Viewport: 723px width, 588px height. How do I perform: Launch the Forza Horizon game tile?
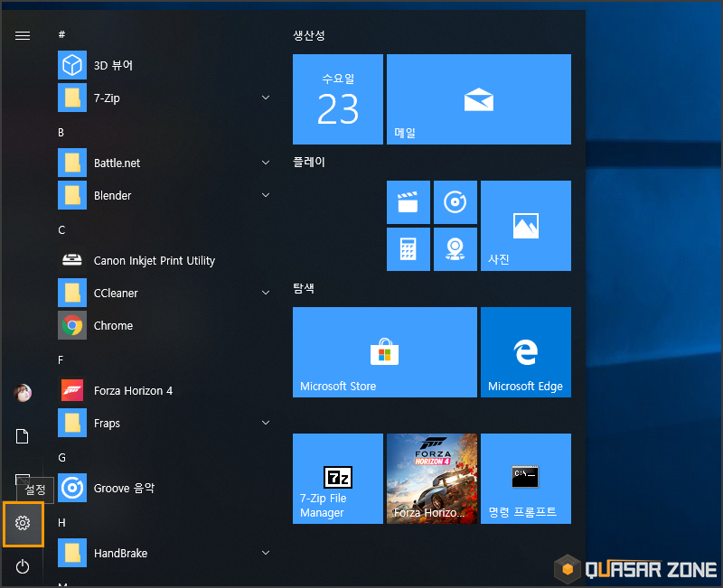coord(432,479)
